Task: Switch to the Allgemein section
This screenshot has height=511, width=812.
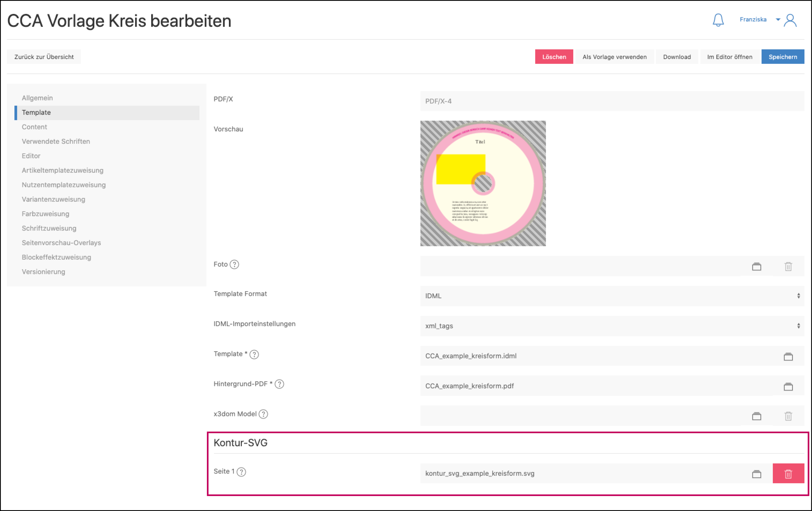Action: coord(37,98)
